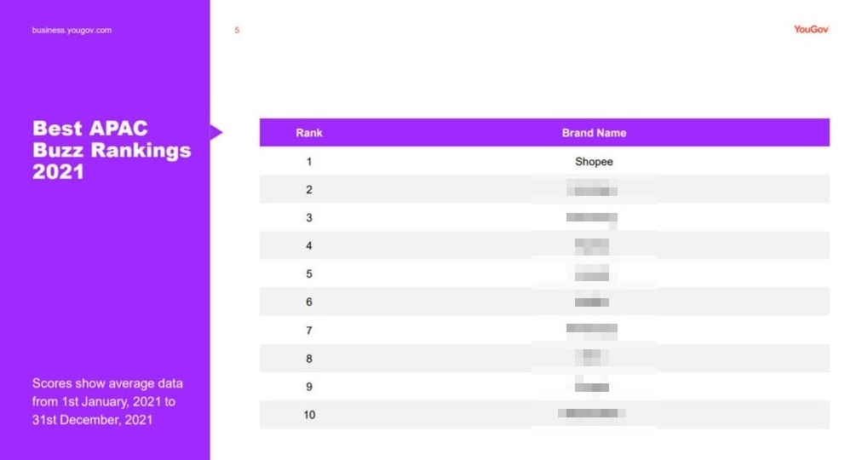Select rank number 2 in the table
Image resolution: width=868 pixels, height=460 pixels.
point(309,189)
